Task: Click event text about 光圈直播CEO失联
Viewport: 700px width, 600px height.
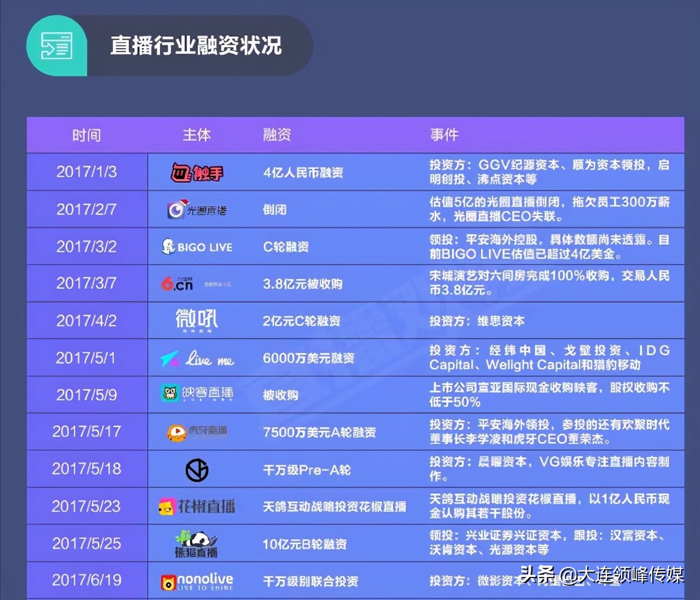Action: [549, 209]
